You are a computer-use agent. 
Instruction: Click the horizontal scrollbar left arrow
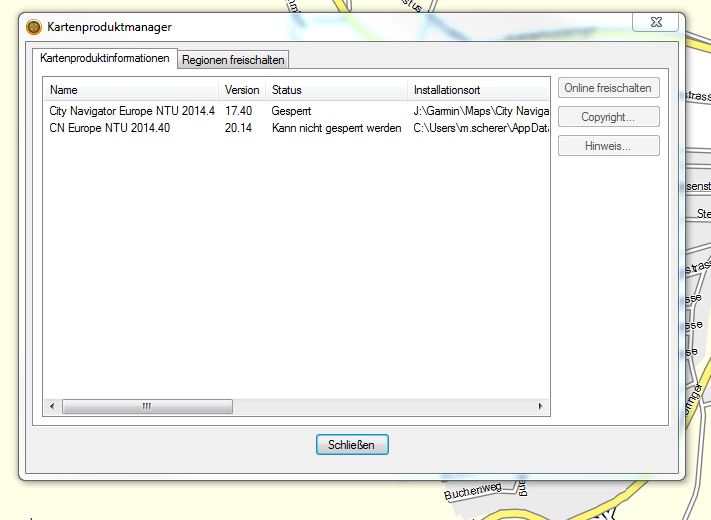click(x=51, y=406)
